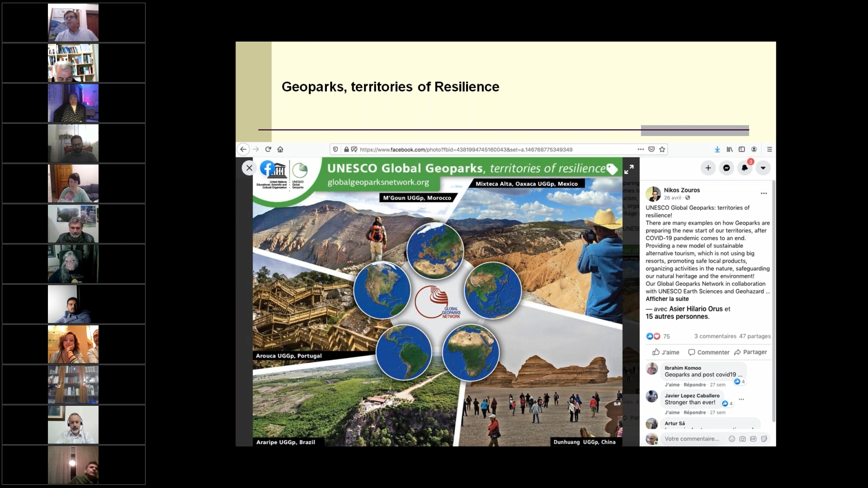Open Facebook Messenger from the top bar

click(726, 168)
